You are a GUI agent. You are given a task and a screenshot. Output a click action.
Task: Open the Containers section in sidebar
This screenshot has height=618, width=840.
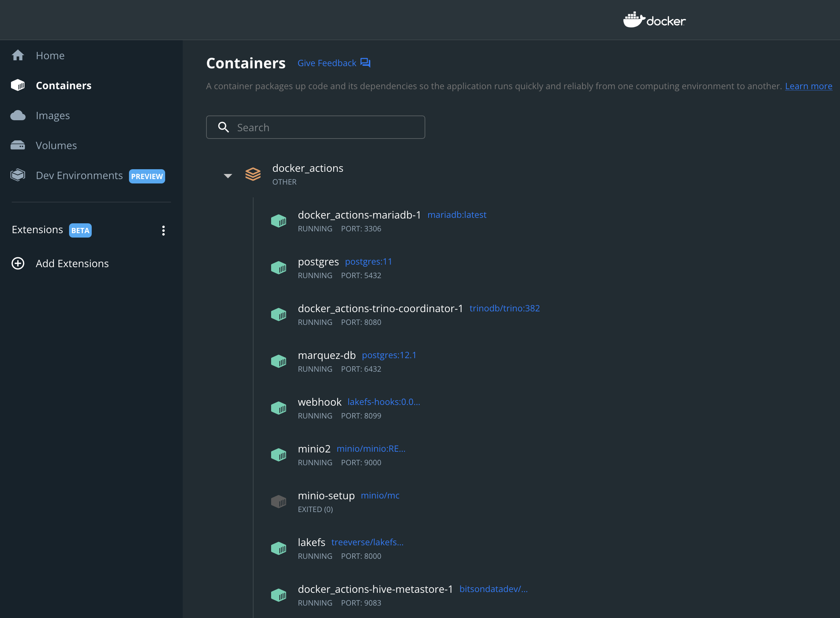[x=63, y=85]
